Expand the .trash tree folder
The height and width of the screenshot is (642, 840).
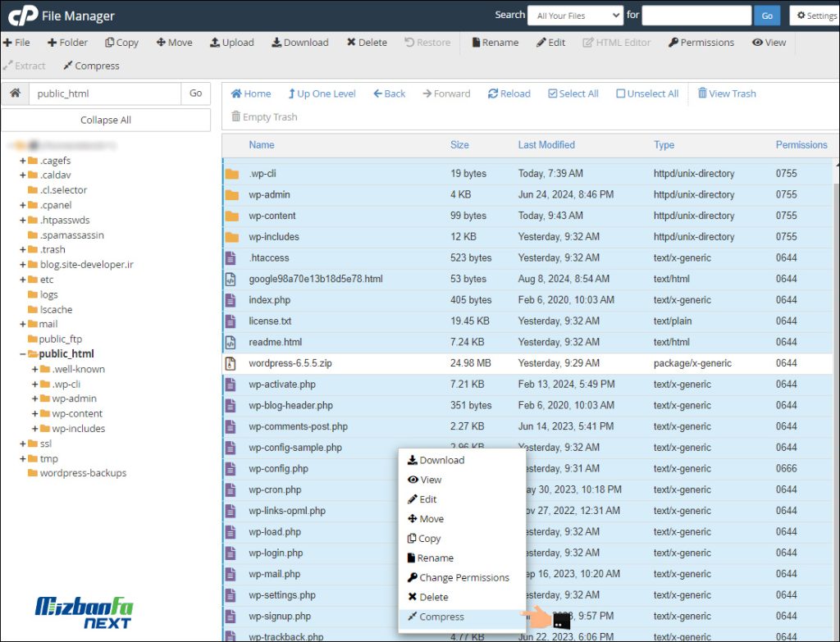(23, 249)
